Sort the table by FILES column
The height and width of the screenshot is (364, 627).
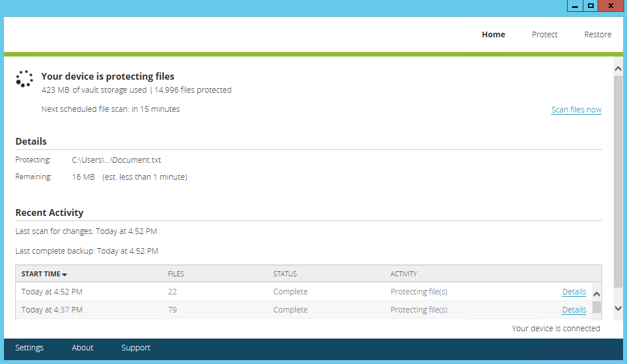coord(176,274)
